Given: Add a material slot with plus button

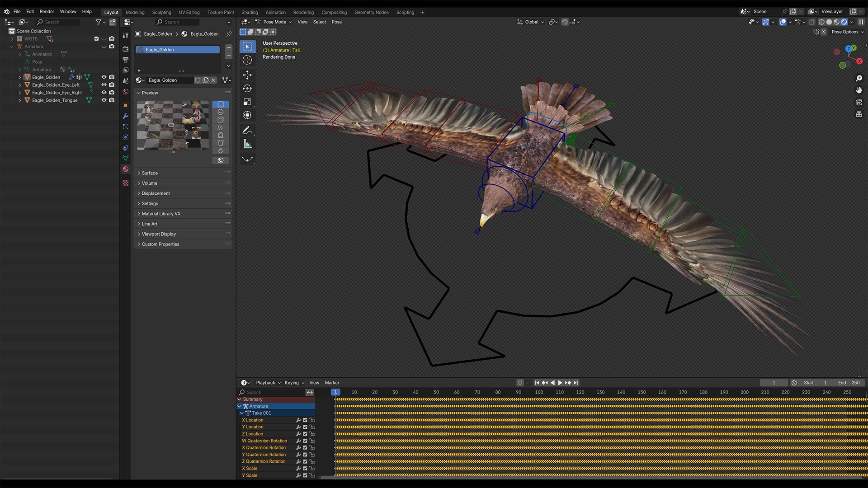Looking at the screenshot, I should 229,48.
